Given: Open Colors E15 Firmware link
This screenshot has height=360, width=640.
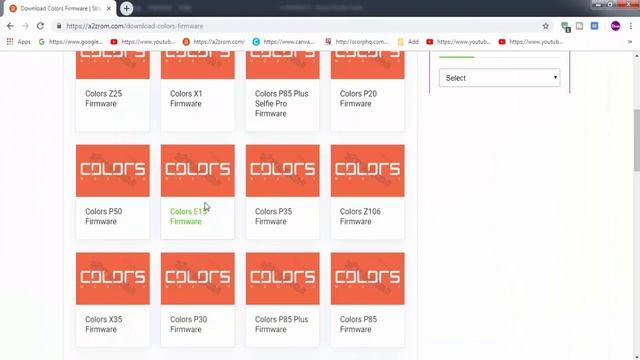Looking at the screenshot, I should tap(188, 216).
